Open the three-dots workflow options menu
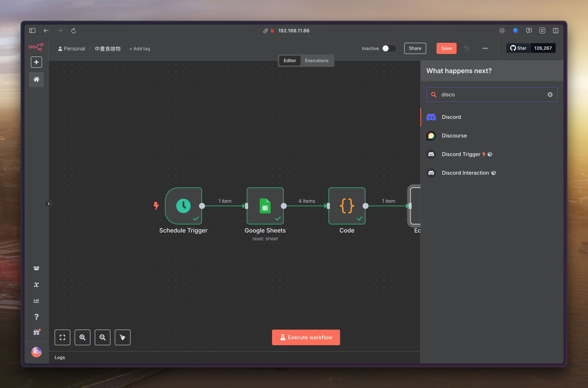The width and height of the screenshot is (588, 388). pos(485,48)
